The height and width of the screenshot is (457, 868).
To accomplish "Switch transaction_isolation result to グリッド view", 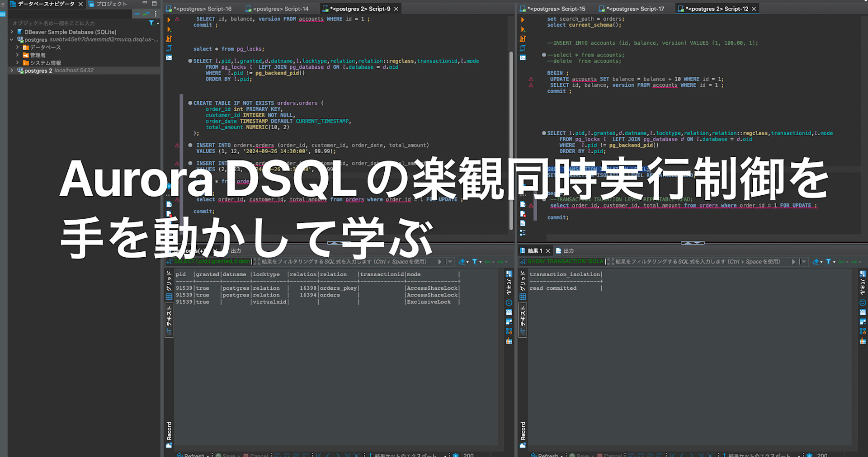I will coord(523,286).
